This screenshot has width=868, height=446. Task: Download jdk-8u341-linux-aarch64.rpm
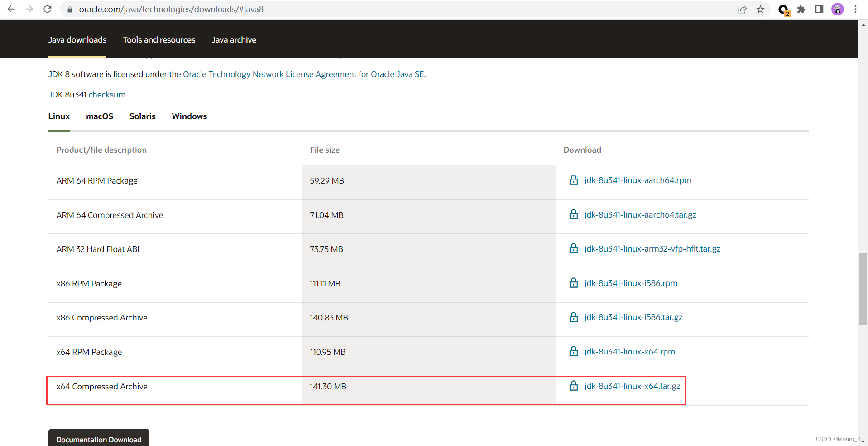point(638,180)
